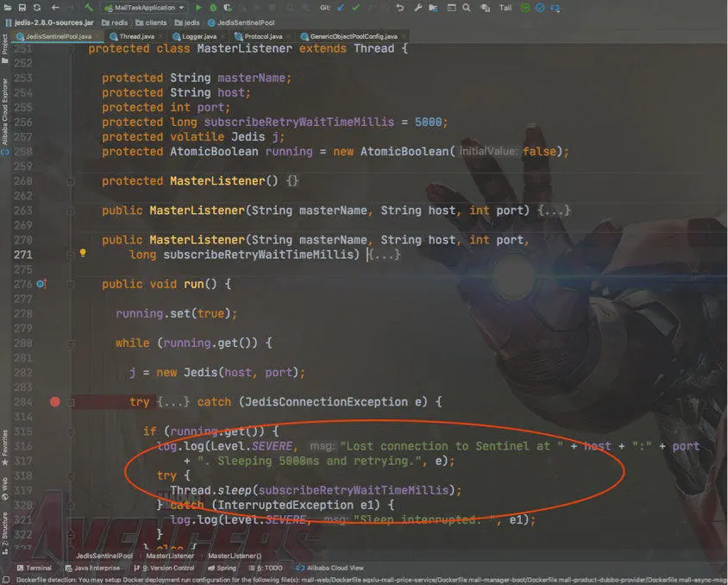Open the Favorites sidebar tab

(x=4, y=448)
